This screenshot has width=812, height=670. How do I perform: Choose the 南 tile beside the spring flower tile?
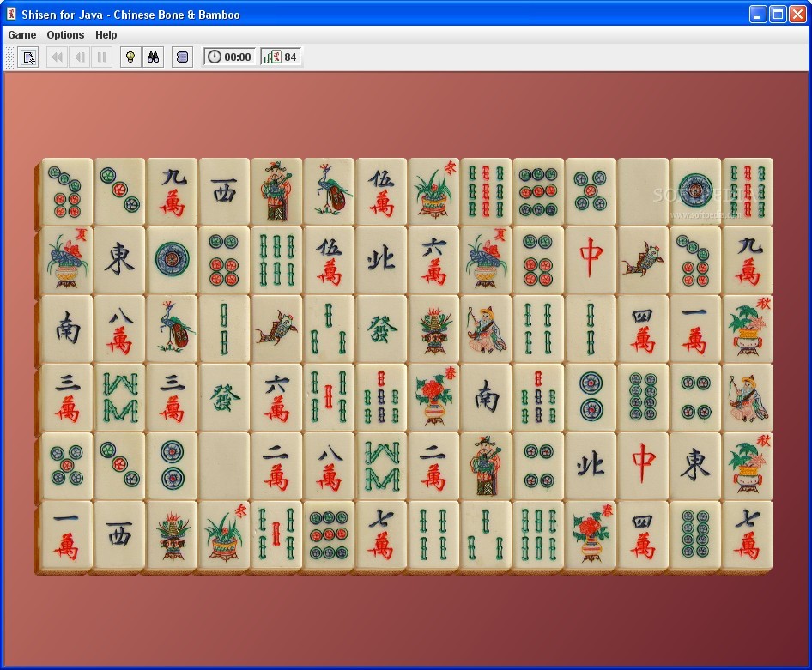[x=486, y=397]
